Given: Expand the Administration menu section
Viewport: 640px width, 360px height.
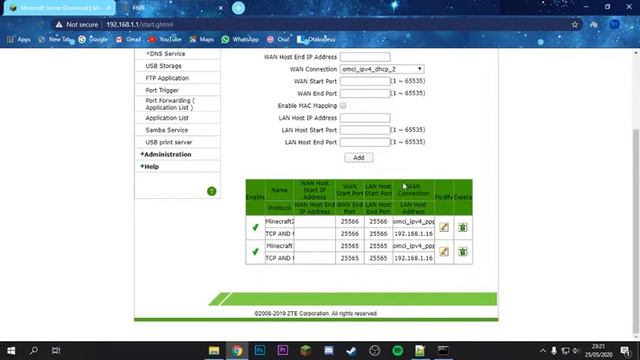Looking at the screenshot, I should (166, 154).
